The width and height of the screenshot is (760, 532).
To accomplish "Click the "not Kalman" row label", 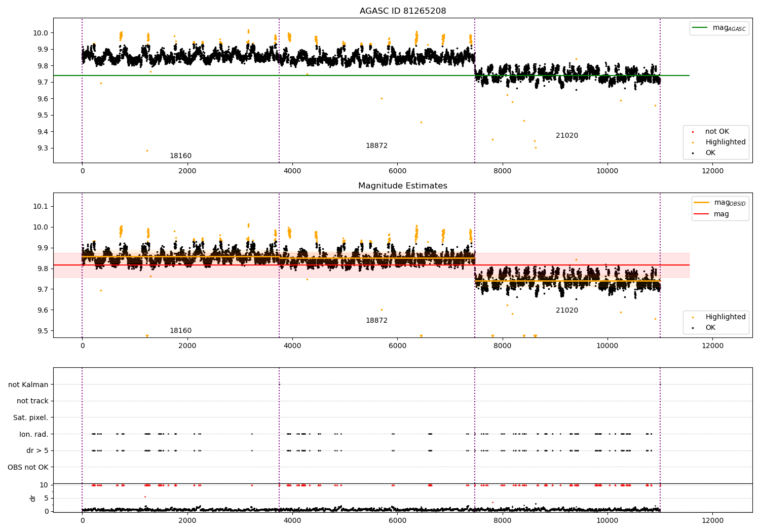I will (x=28, y=385).
